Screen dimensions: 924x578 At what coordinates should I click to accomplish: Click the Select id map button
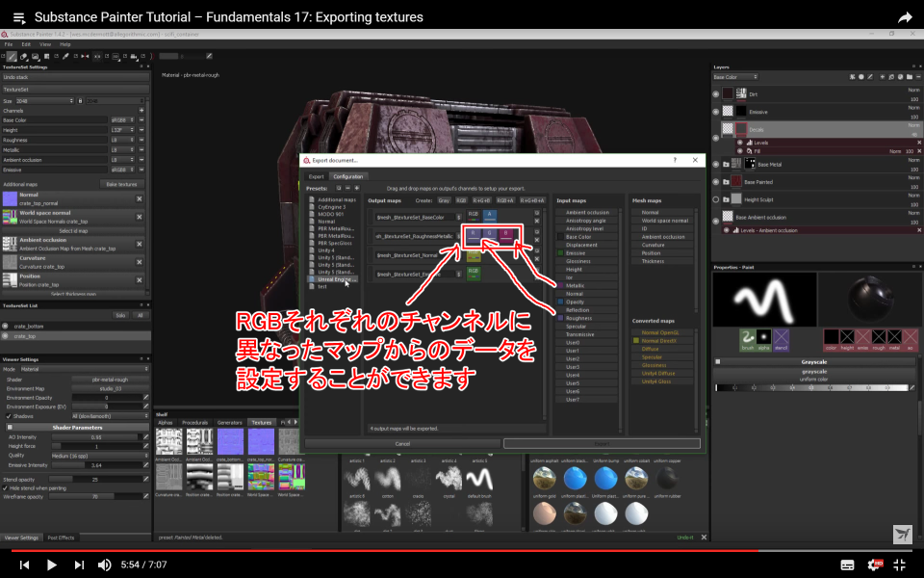[73, 230]
